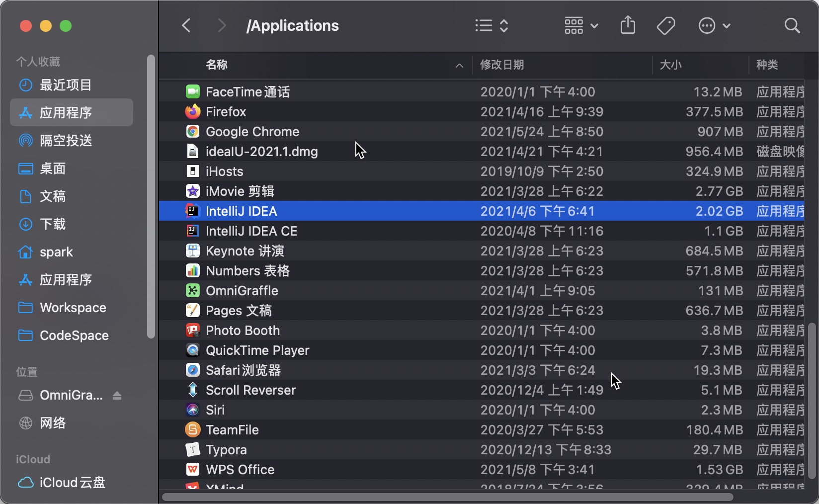Click the kind text 磁盘映像

click(x=780, y=152)
